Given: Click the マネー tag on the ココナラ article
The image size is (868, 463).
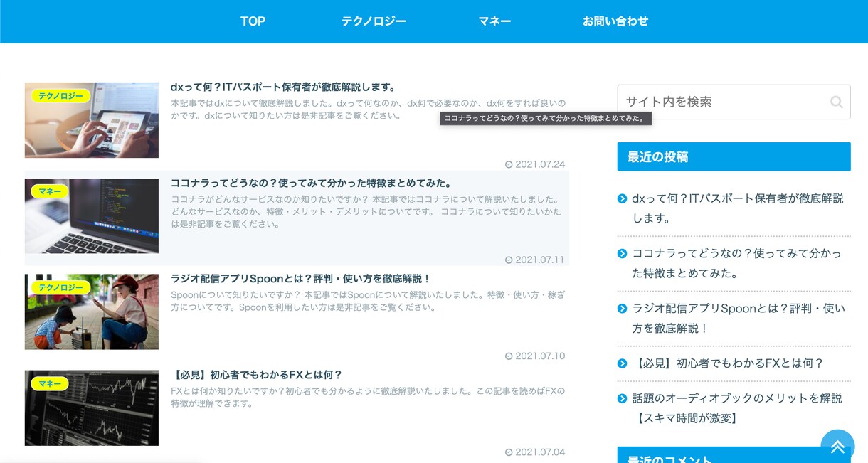Looking at the screenshot, I should pos(50,191).
